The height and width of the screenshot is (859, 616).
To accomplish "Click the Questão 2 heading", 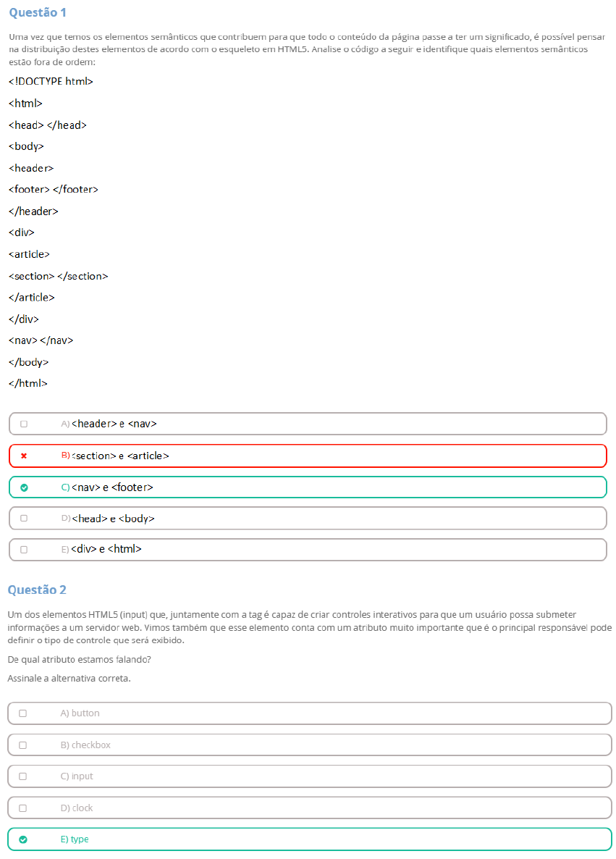I will [37, 590].
